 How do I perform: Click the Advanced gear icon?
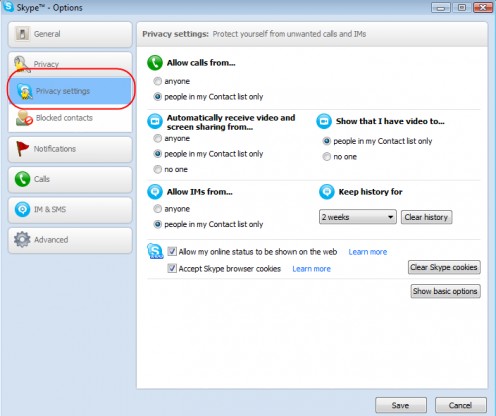click(22, 239)
